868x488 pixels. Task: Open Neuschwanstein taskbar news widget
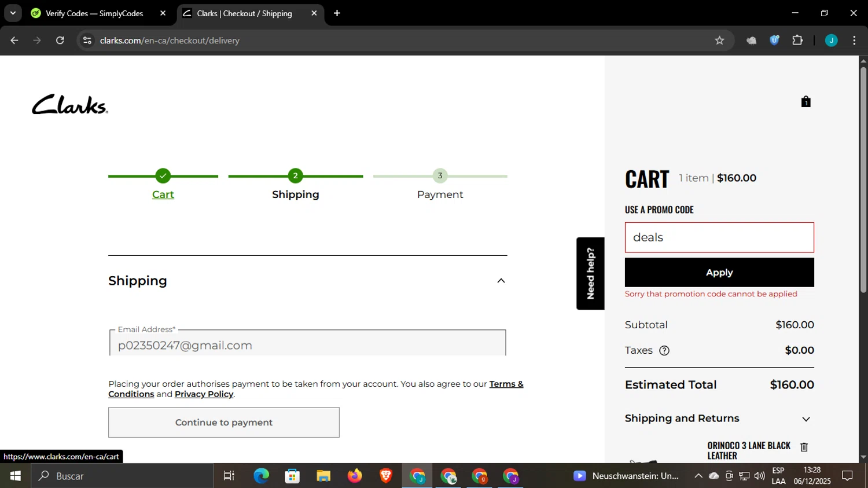coord(626,476)
